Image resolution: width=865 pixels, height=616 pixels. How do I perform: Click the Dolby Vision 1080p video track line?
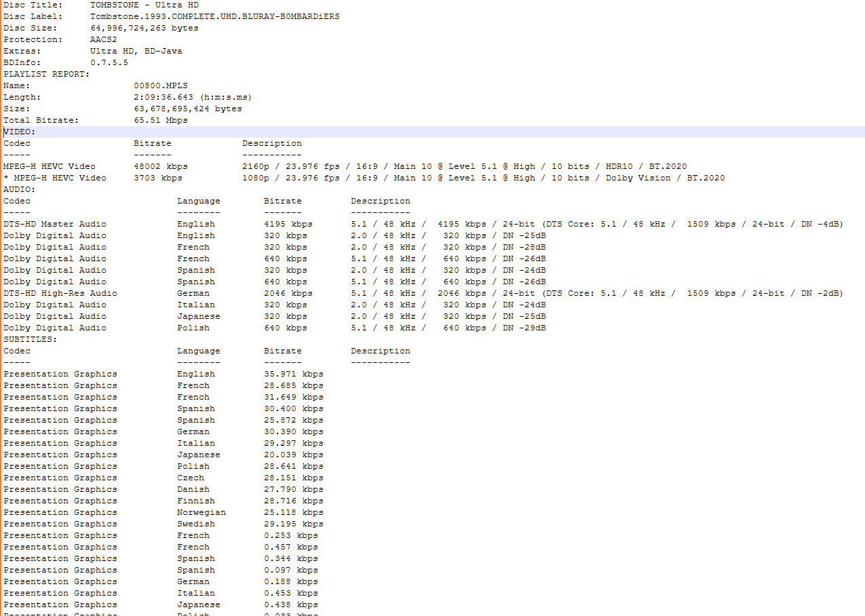tap(271, 177)
